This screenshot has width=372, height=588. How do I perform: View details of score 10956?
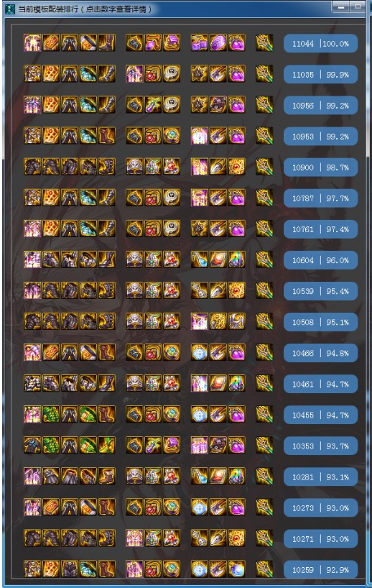point(320,106)
